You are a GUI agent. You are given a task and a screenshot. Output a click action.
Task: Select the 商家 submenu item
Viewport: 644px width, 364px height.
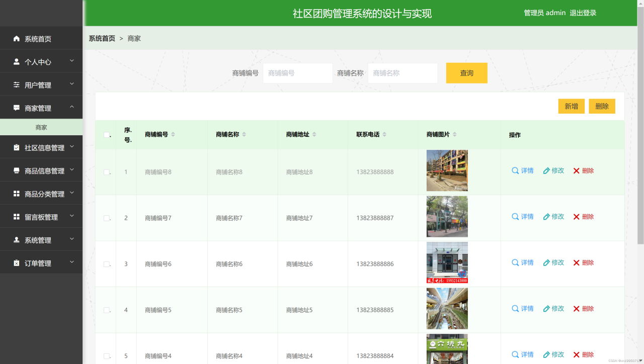(41, 128)
